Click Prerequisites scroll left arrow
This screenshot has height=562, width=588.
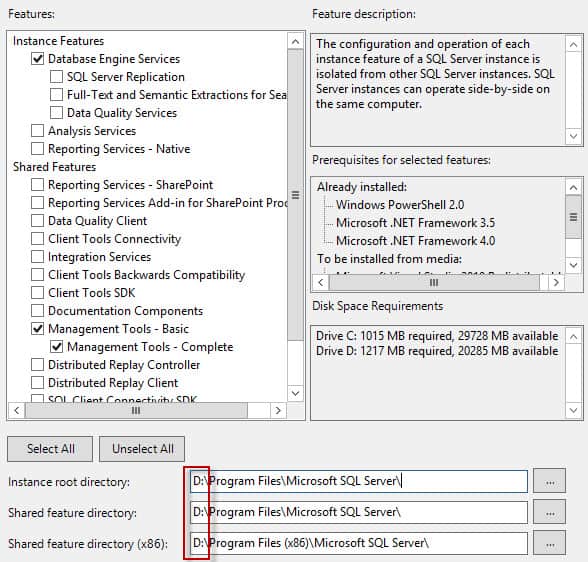click(321, 282)
